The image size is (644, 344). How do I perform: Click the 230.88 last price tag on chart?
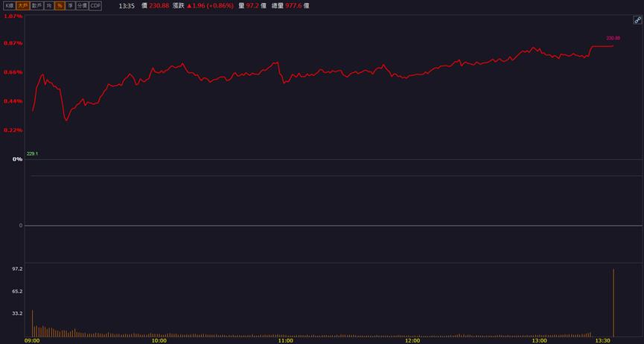(x=613, y=38)
